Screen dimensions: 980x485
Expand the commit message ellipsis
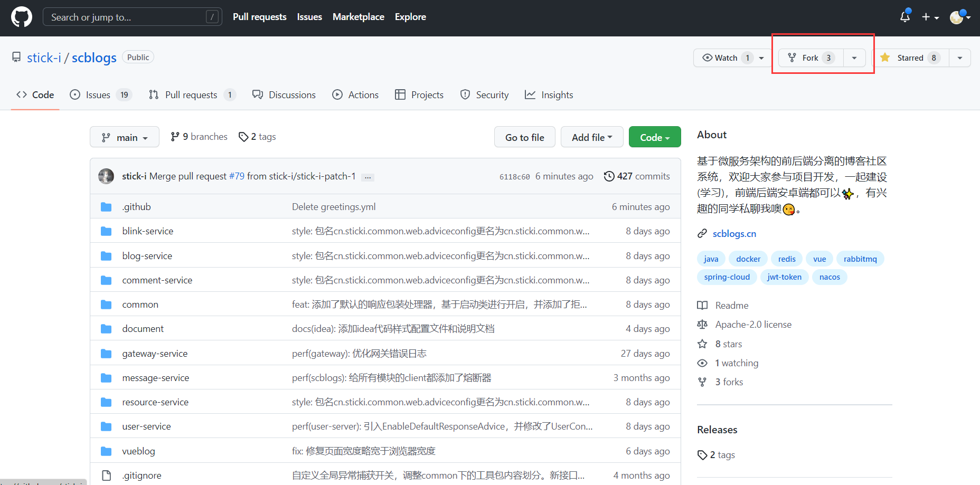tap(368, 177)
